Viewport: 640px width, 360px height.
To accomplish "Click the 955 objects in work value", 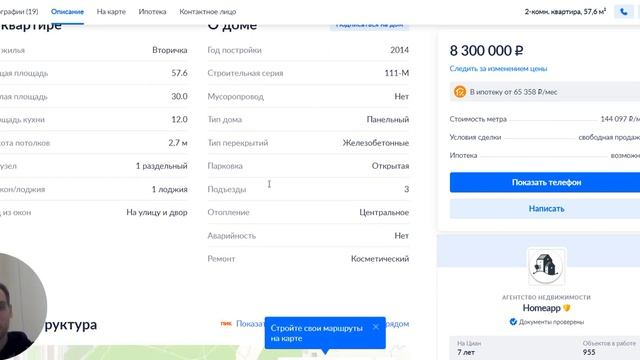I will click(589, 352).
